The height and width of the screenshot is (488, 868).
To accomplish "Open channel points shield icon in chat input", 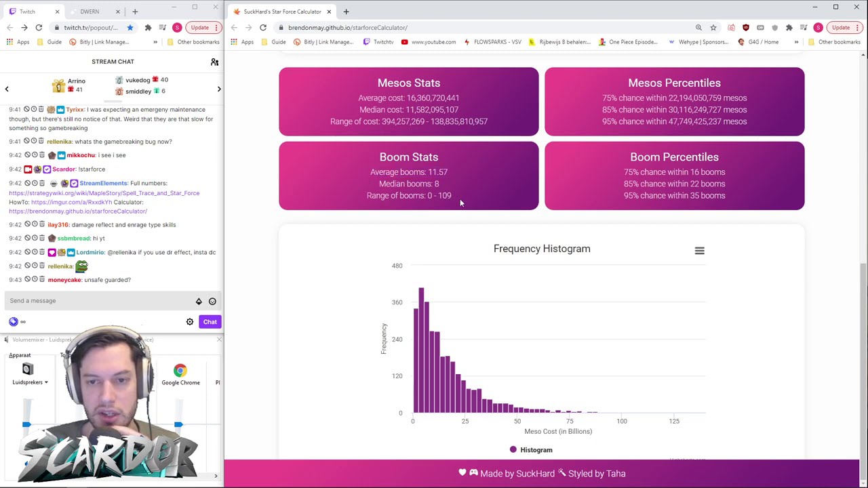I will click(x=199, y=301).
